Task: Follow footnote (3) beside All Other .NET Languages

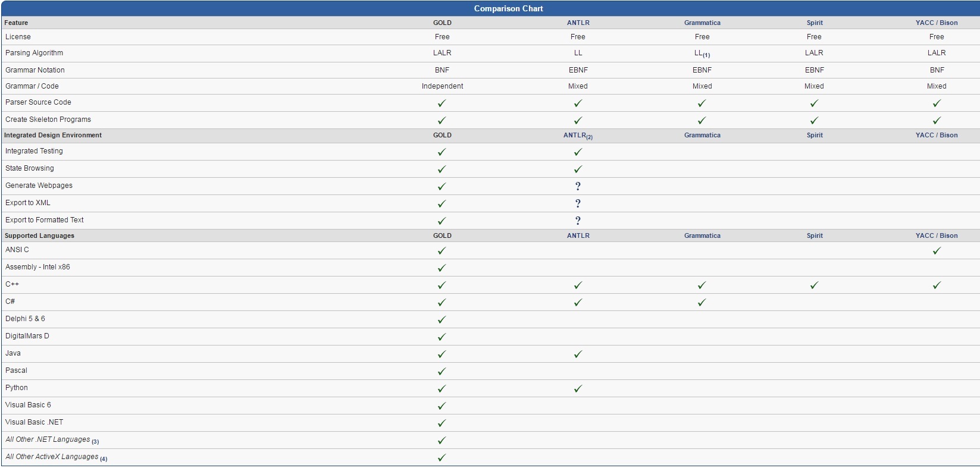Action: click(x=96, y=441)
